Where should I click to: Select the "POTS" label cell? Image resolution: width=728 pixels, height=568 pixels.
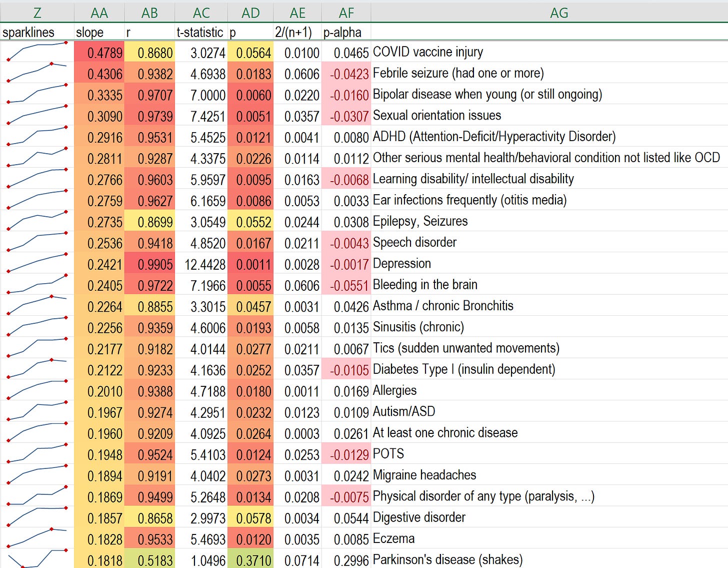point(388,454)
